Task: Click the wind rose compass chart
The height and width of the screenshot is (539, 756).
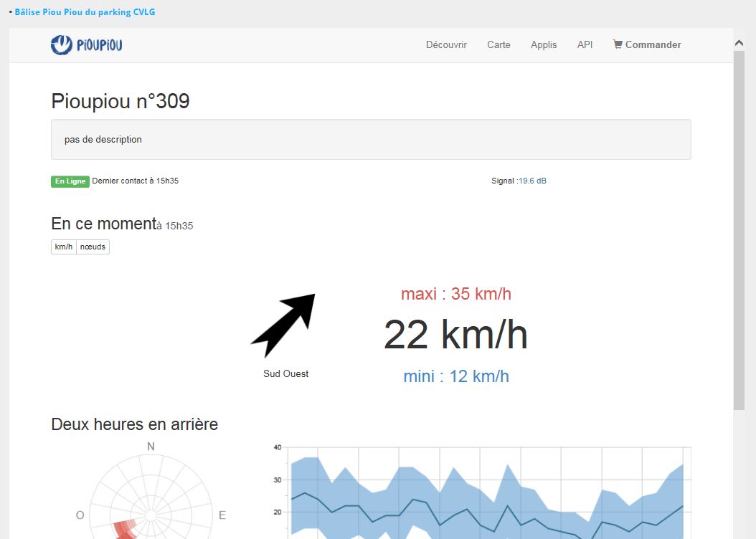Action: [151, 496]
